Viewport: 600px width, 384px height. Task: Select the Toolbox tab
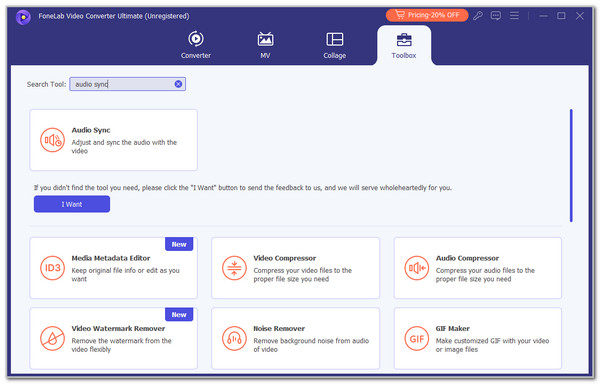coord(404,45)
